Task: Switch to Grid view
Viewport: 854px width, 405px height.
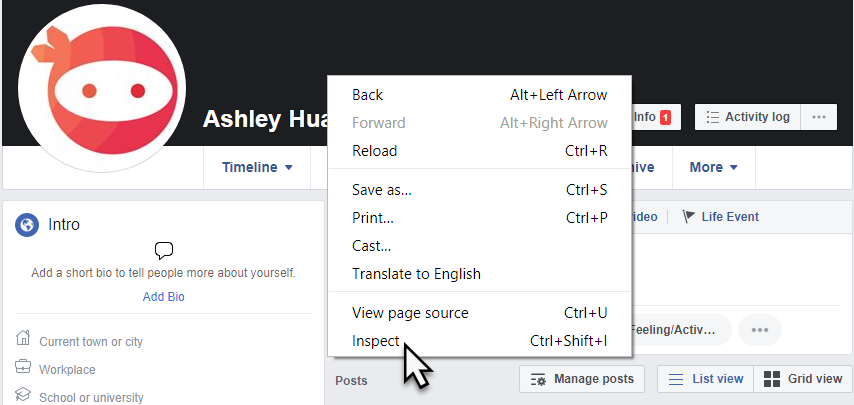Action: pyautogui.click(x=803, y=379)
